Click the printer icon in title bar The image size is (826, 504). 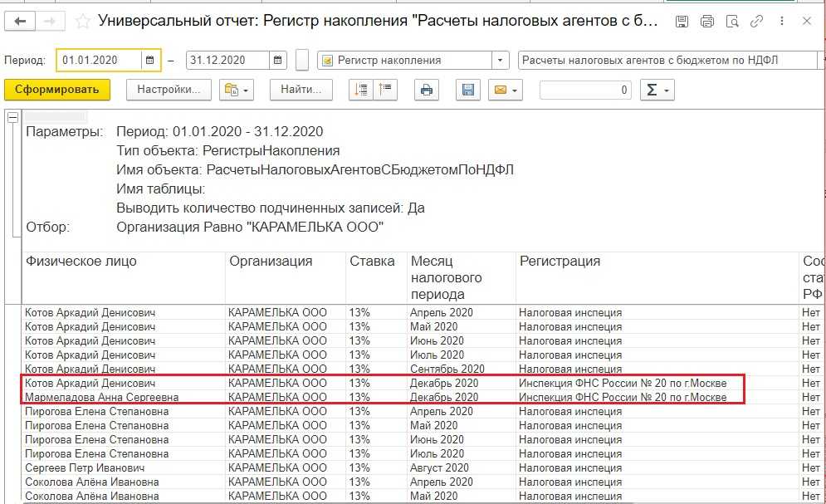tap(707, 21)
